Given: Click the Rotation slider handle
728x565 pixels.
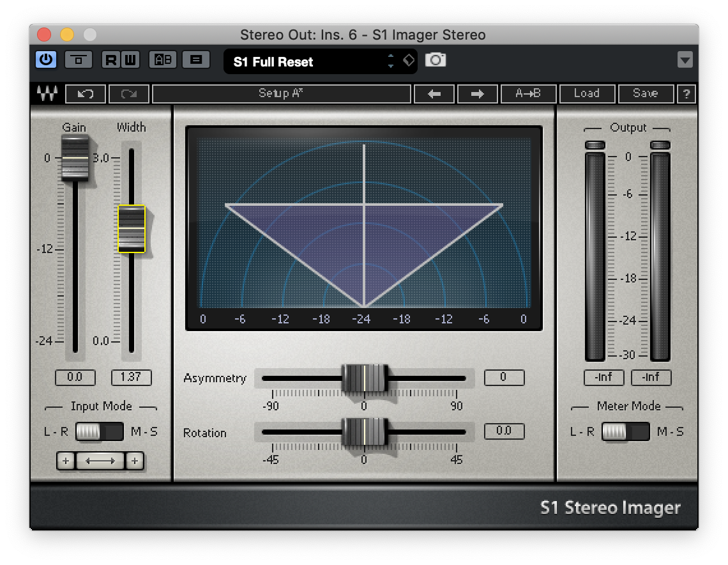Looking at the screenshot, I should (x=365, y=432).
